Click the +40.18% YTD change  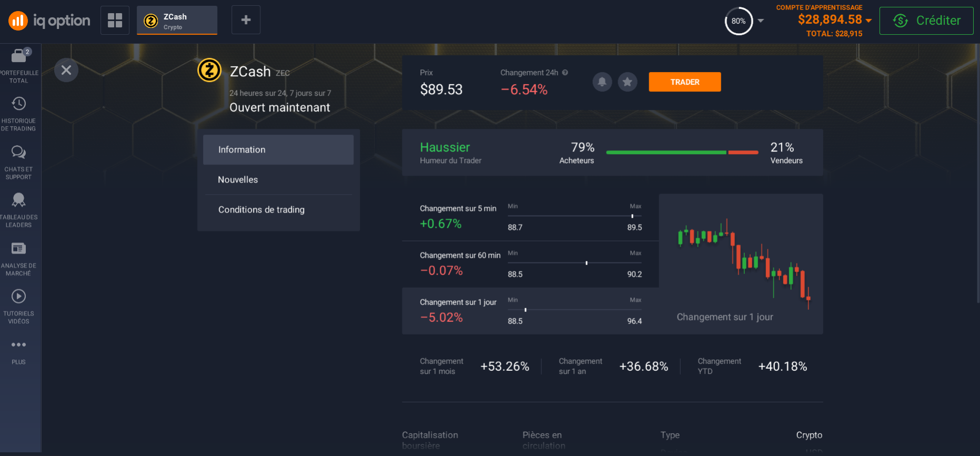point(783,367)
